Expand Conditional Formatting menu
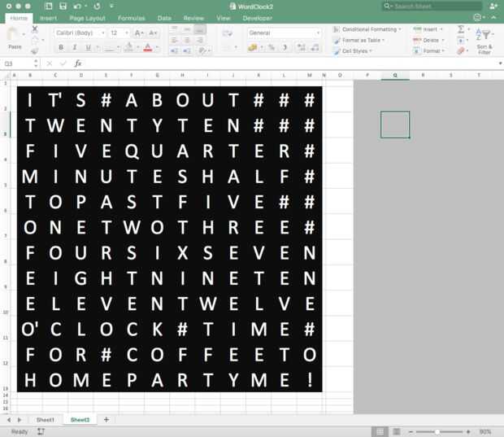504x437 pixels. click(367, 29)
